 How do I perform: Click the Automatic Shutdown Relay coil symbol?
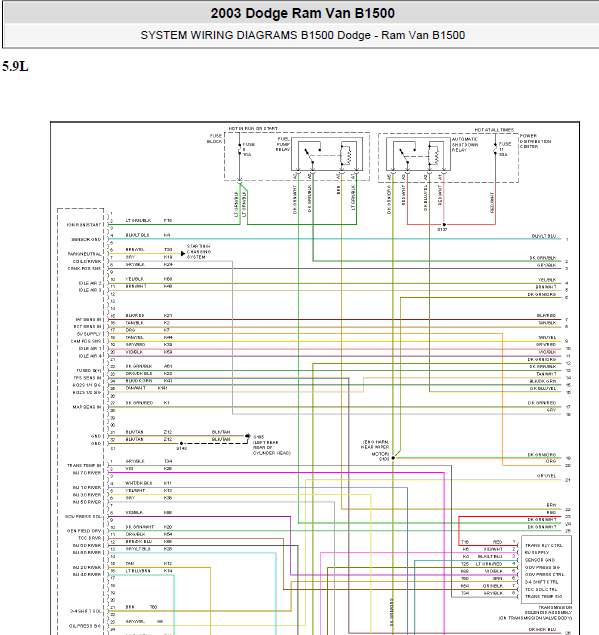click(x=435, y=155)
